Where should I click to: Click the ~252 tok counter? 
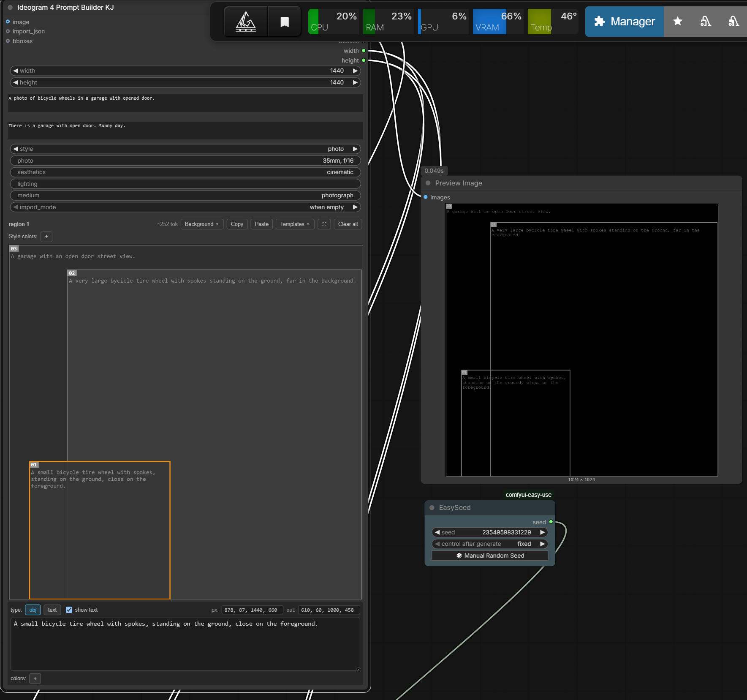point(167,224)
